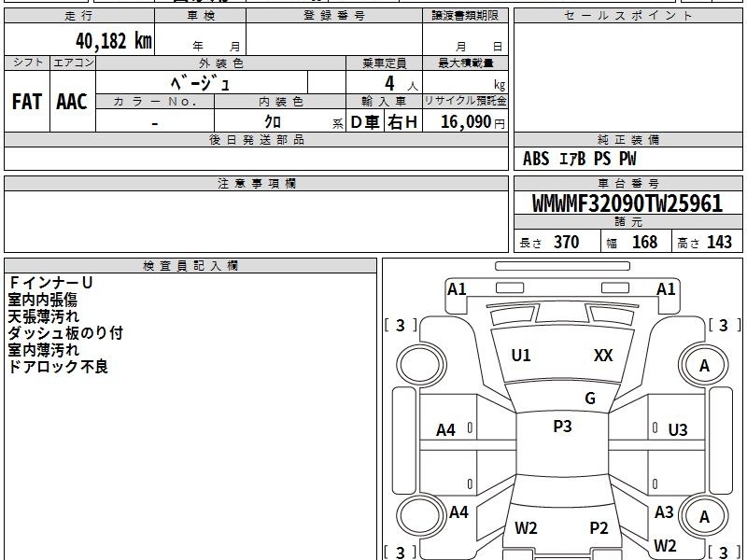This screenshot has height=560, width=747.
Task: Select chassis number WMWMF32090TW25961
Action: [627, 203]
